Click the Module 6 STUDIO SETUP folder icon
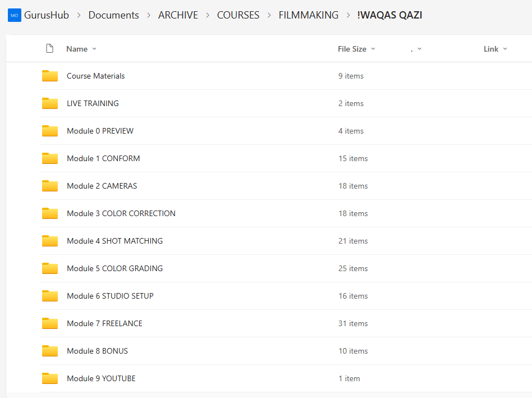The width and height of the screenshot is (532, 398). pos(50,296)
